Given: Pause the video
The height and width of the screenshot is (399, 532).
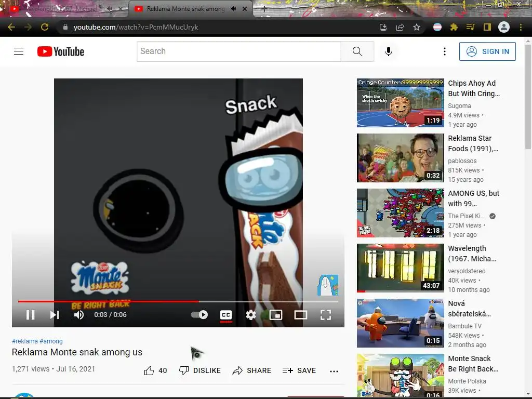Looking at the screenshot, I should [31, 315].
